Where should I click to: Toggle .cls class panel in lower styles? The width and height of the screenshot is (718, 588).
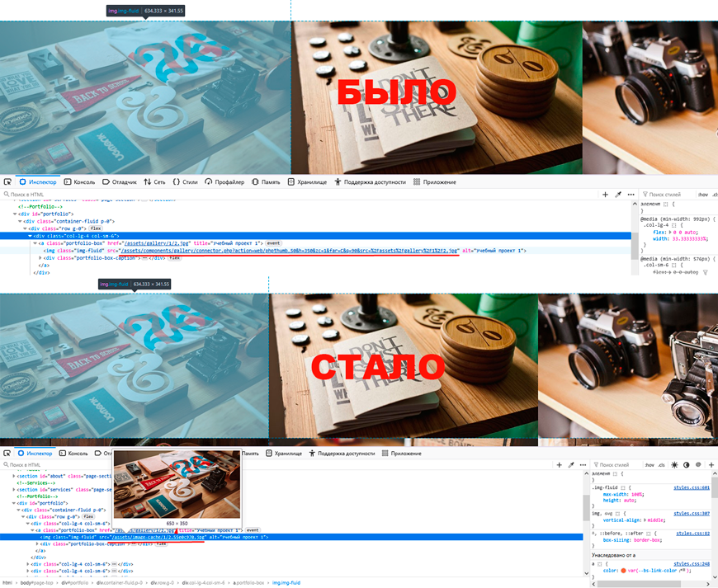(661, 465)
